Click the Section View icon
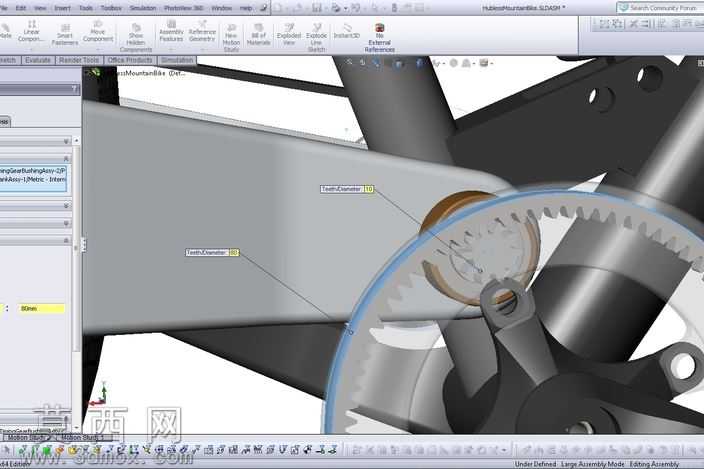Screen dimensions: 704x469 398,63
